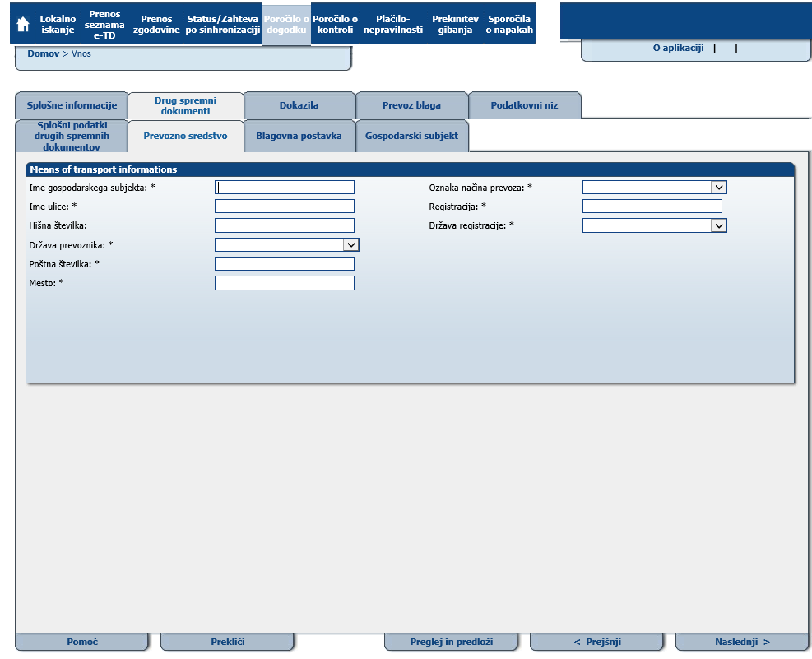Viewport: 812px width, 659px height.
Task: Select the Prevoz blaga tab
Action: click(411, 106)
